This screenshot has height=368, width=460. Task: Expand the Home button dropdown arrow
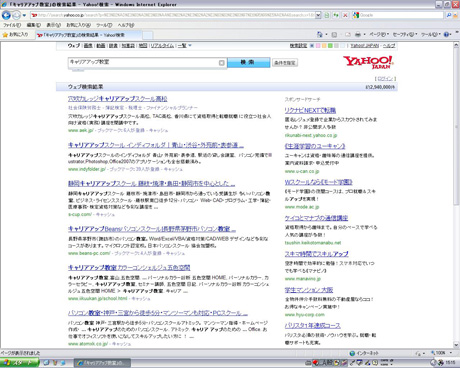326,35
